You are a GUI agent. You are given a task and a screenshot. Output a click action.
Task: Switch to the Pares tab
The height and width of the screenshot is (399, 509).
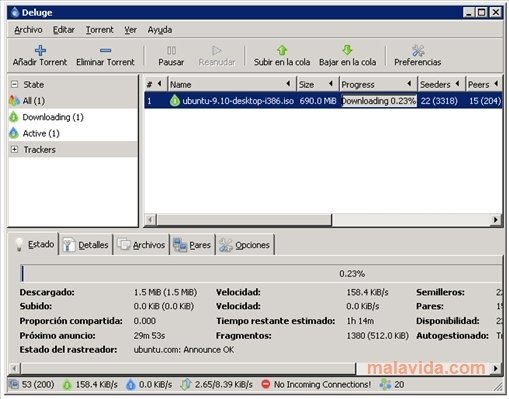point(193,245)
